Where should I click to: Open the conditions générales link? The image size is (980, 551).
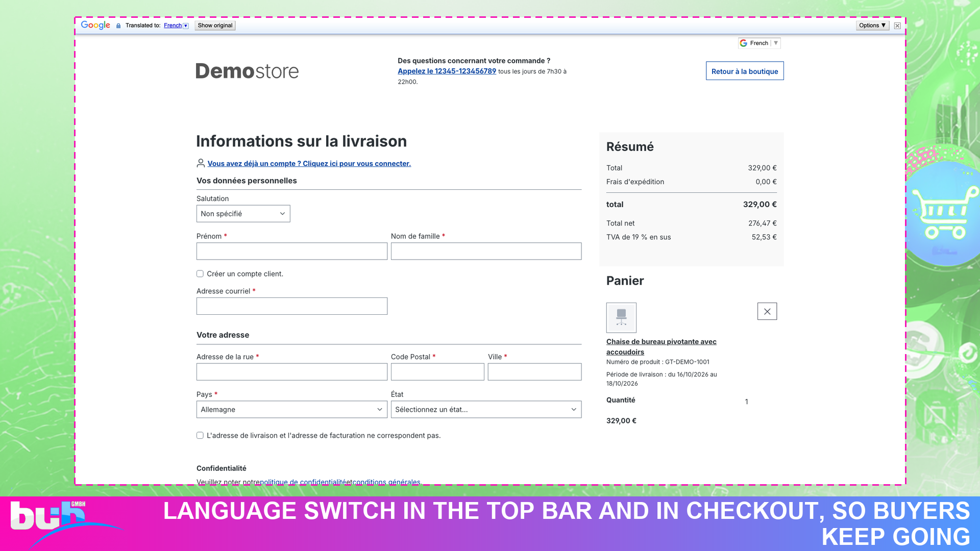pyautogui.click(x=386, y=482)
